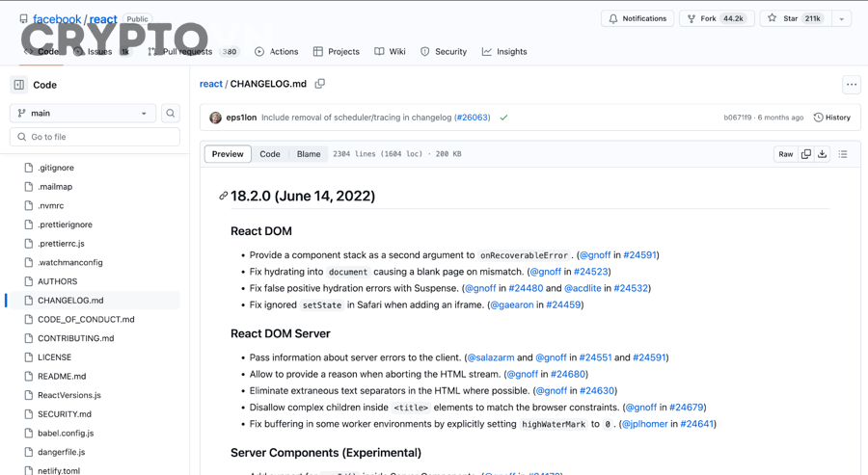868x475 pixels.
Task: Open issue link #24459
Action: pyautogui.click(x=563, y=304)
